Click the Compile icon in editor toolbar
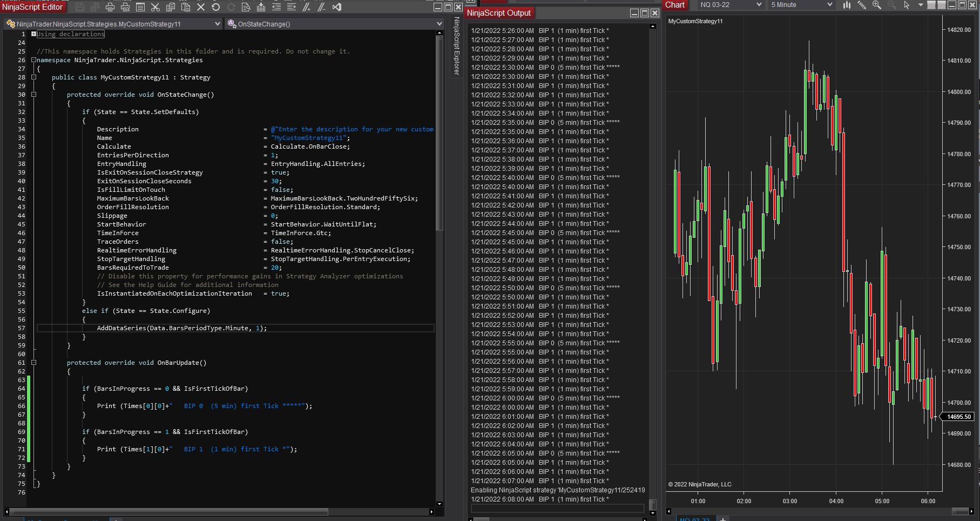 tap(261, 7)
